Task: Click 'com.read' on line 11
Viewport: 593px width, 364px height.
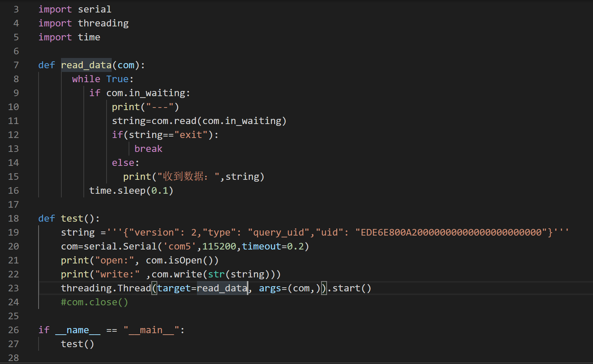Action: pyautogui.click(x=174, y=121)
